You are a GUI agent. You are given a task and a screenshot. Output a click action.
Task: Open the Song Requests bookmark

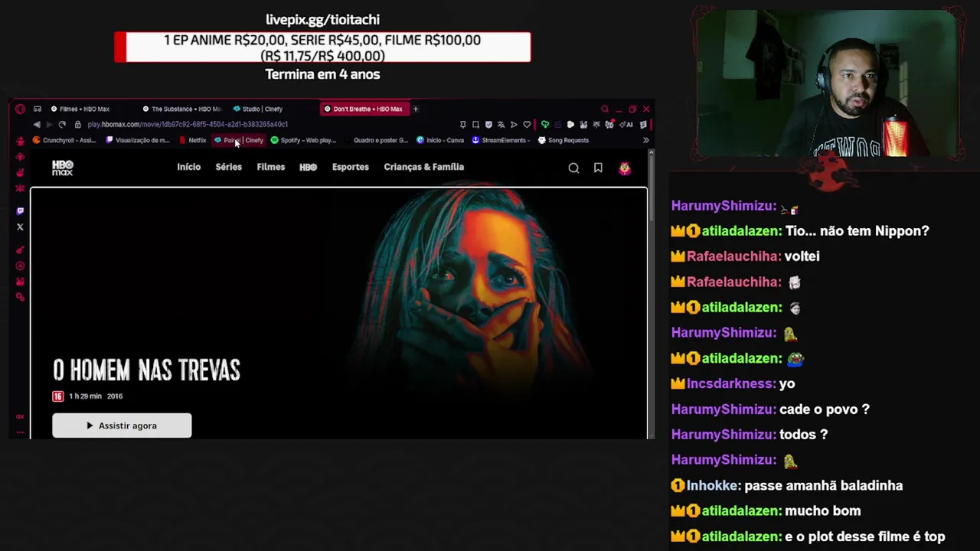[563, 140]
